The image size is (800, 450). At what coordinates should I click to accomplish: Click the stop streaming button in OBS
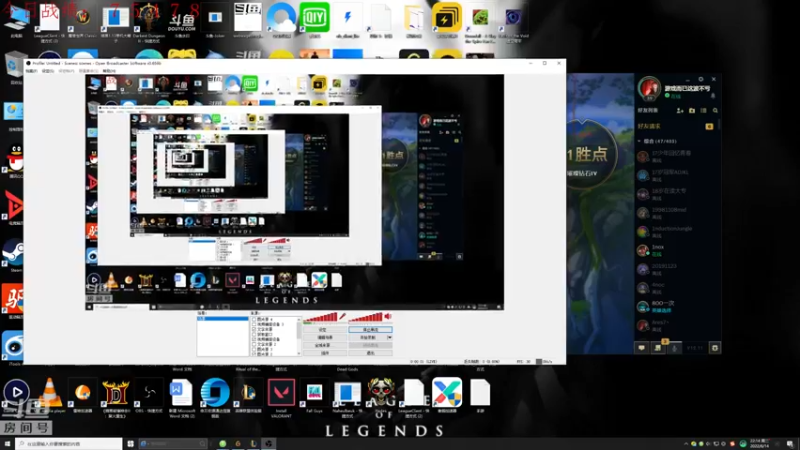click(370, 330)
